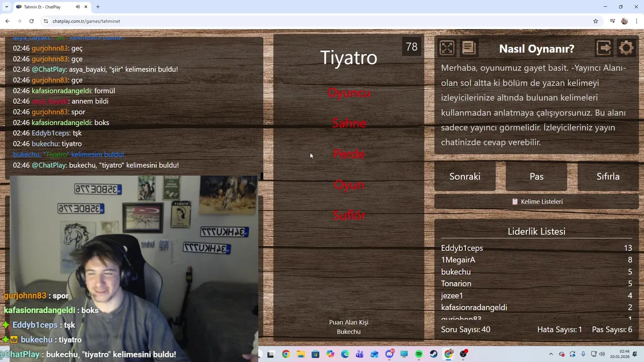Select bukechu row in leaderboard
644x362 pixels.
click(536, 271)
